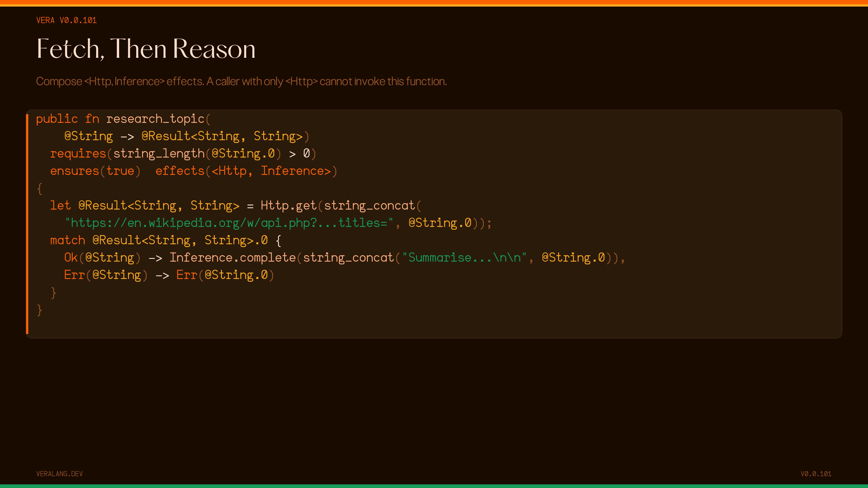Click the Wikipedia API URL string
This screenshot has height=488, width=868.
click(229, 223)
